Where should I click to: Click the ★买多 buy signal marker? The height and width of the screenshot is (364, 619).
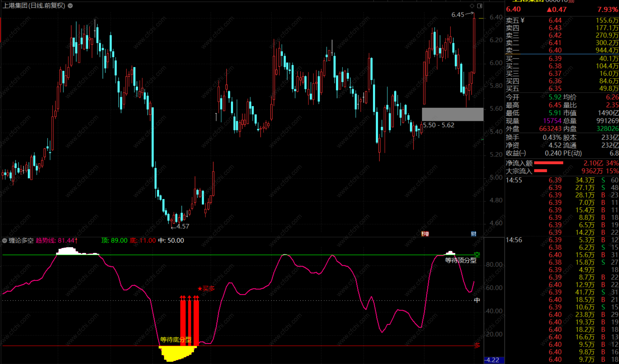(x=206, y=289)
